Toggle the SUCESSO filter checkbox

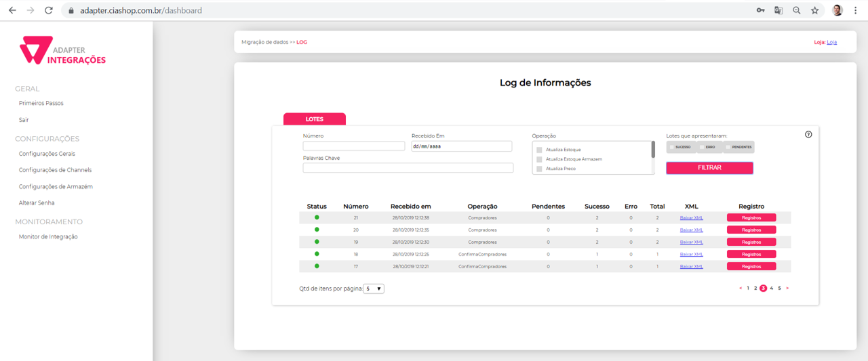click(x=672, y=147)
